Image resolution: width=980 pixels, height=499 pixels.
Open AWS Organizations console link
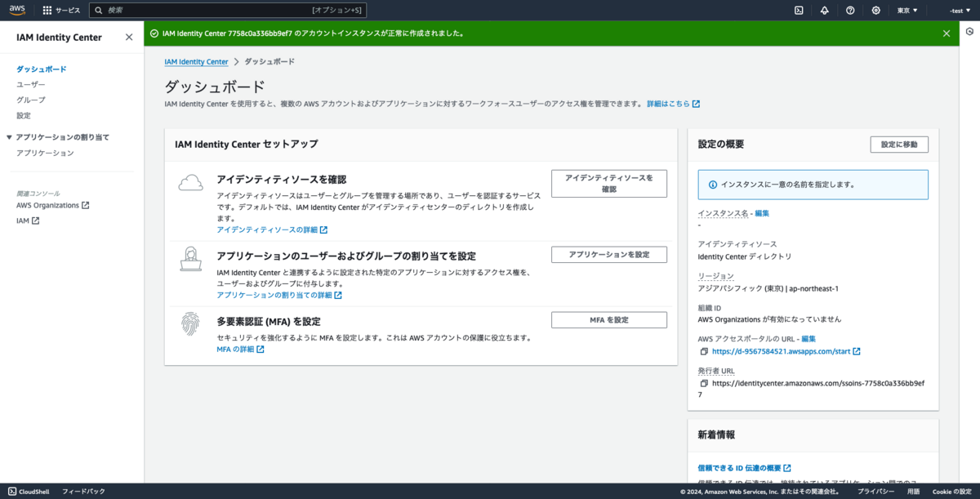pos(52,205)
